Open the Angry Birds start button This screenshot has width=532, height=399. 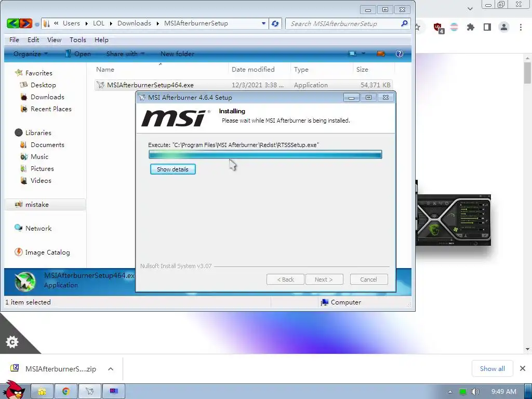[x=14, y=390]
